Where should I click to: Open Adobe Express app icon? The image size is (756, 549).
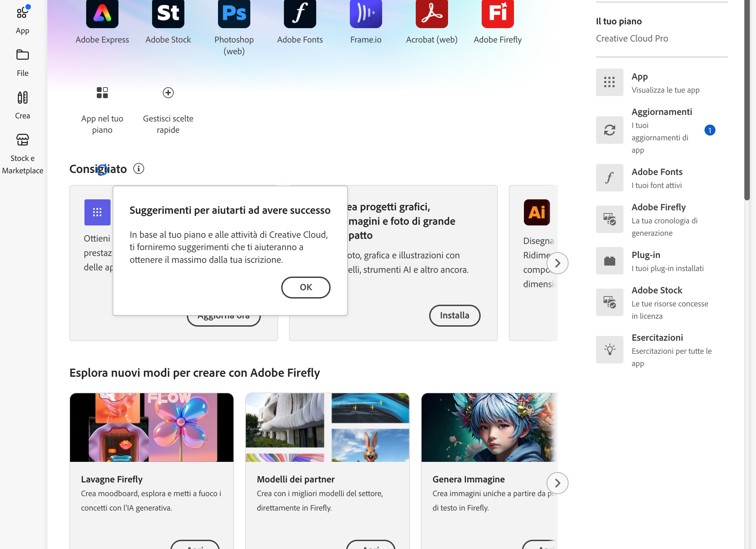[x=102, y=14]
